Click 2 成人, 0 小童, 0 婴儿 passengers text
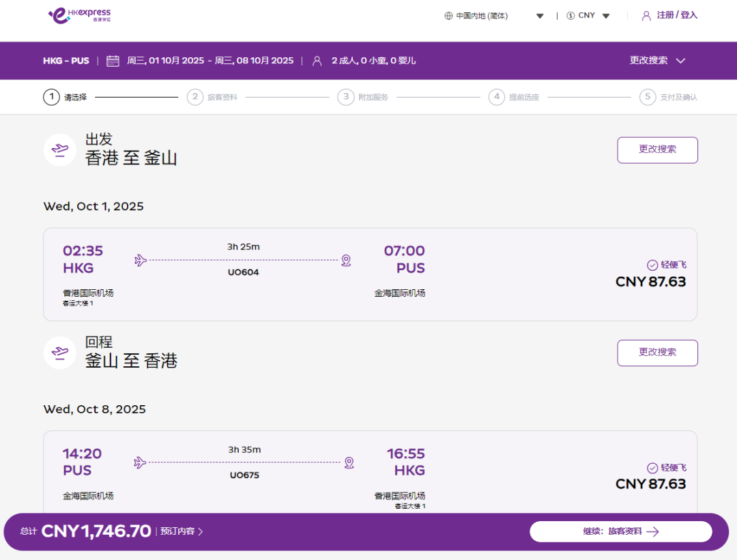Viewport: 737px width, 560px height. point(374,61)
